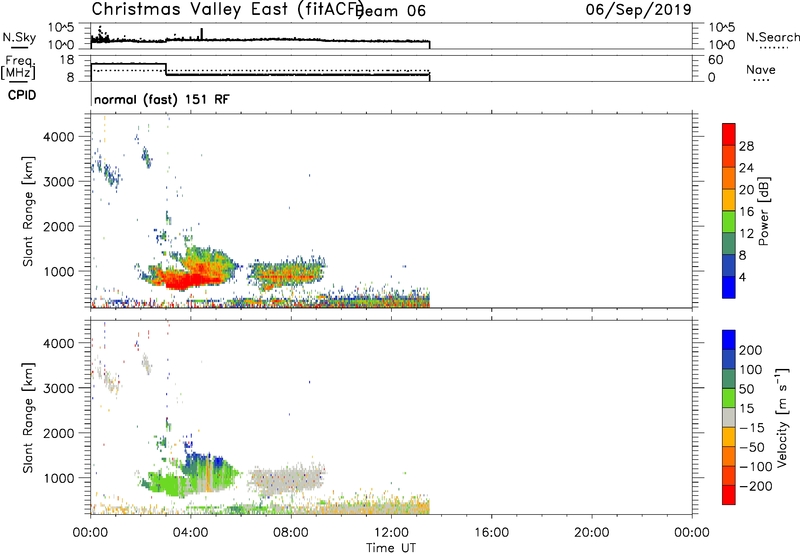Click the 12 label on the Power scale

(746, 234)
